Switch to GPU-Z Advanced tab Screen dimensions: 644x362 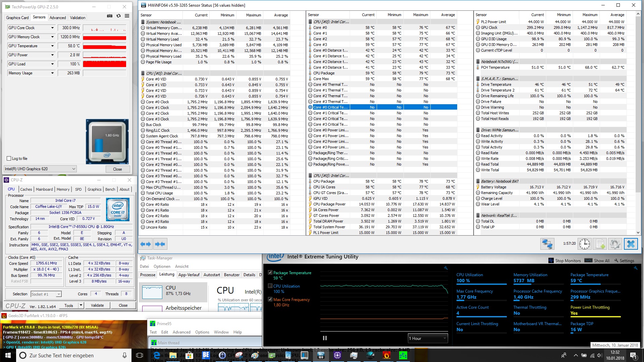coord(58,18)
